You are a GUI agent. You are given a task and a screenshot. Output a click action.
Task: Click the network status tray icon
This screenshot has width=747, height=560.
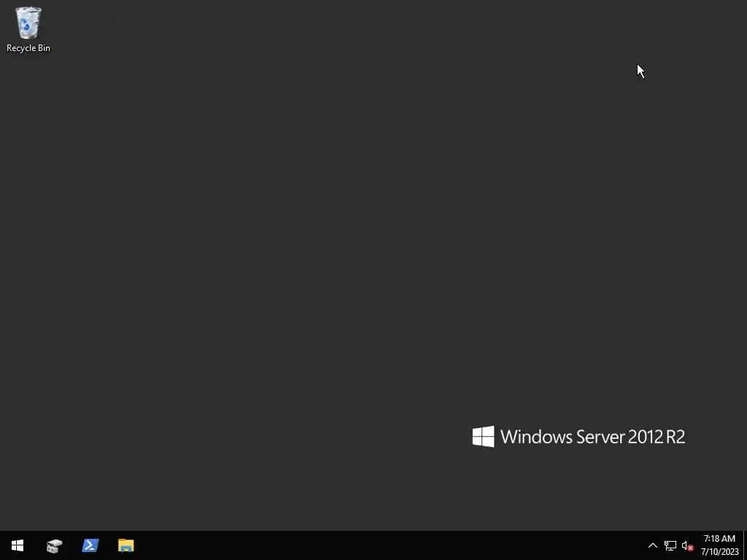point(670,545)
